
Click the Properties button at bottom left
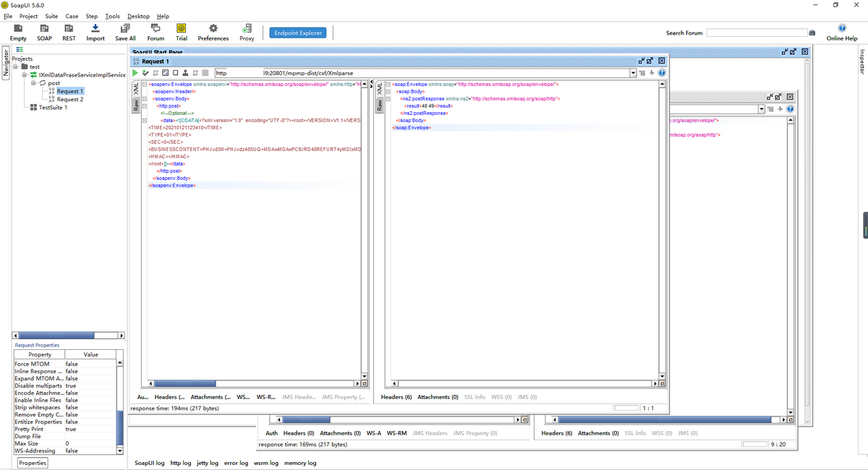click(33, 463)
